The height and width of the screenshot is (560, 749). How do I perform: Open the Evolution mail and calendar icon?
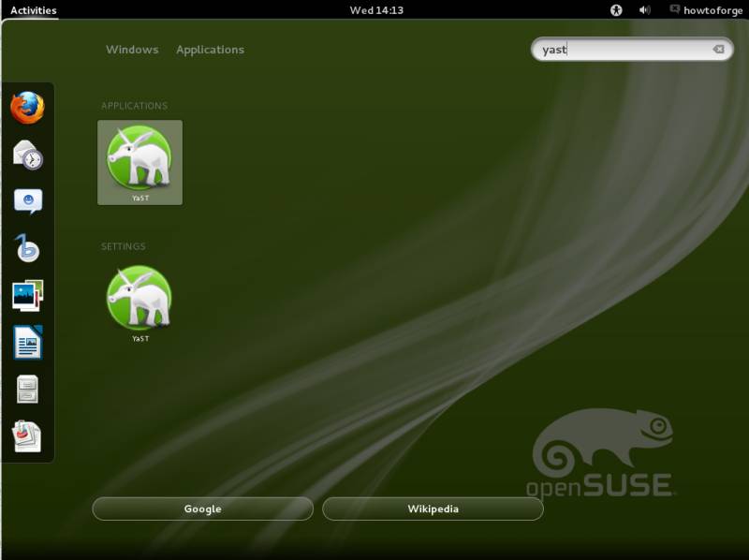(x=28, y=155)
